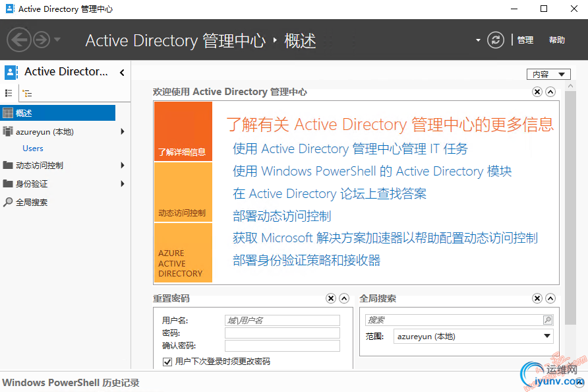Image resolution: width=588 pixels, height=392 pixels.
Task: Open the 内容 dropdown
Action: pos(548,75)
